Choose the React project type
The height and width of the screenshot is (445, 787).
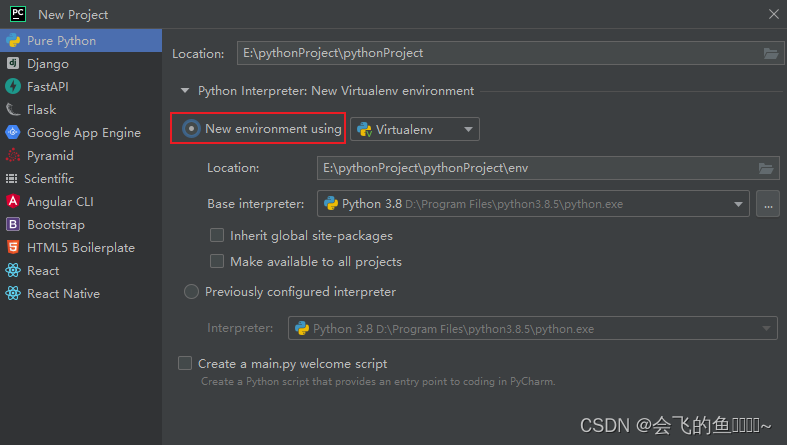pyautogui.click(x=81, y=270)
